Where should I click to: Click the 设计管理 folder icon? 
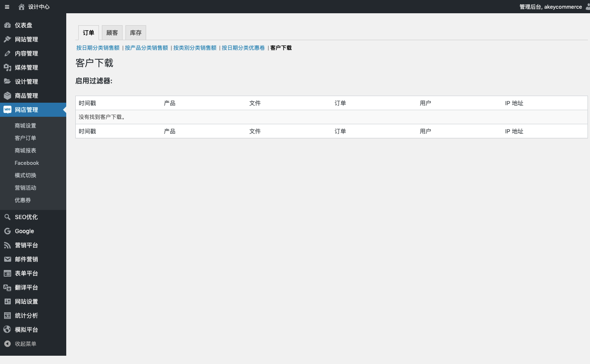click(x=7, y=82)
